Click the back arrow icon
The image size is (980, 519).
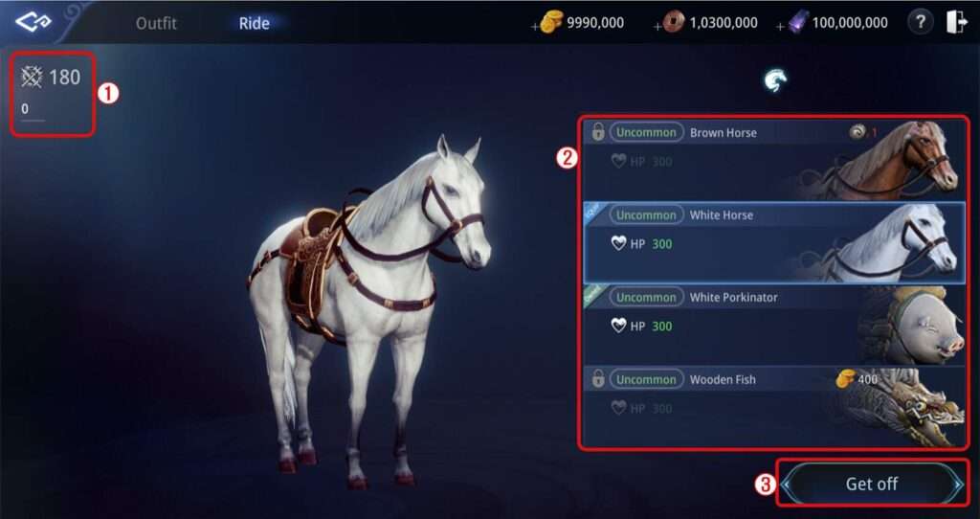coord(33,23)
